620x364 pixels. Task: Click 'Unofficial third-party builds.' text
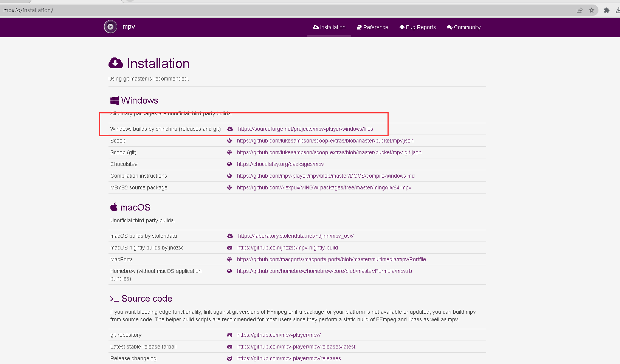[143, 220]
